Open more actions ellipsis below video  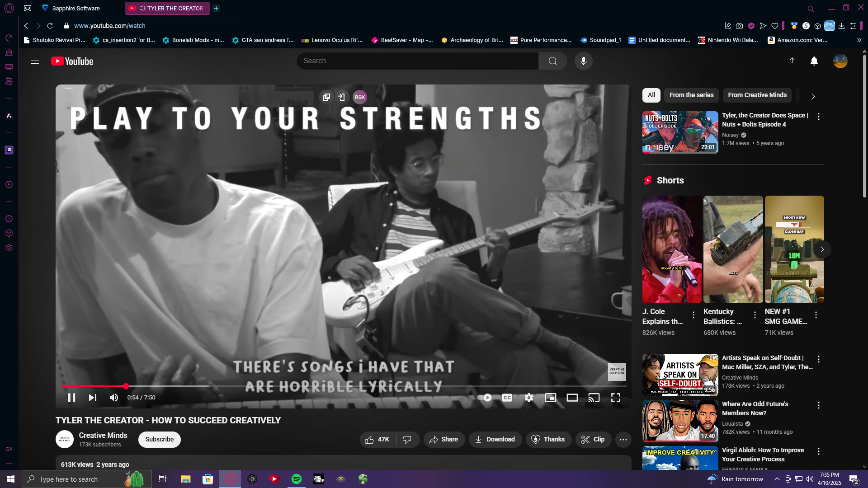[x=623, y=440]
